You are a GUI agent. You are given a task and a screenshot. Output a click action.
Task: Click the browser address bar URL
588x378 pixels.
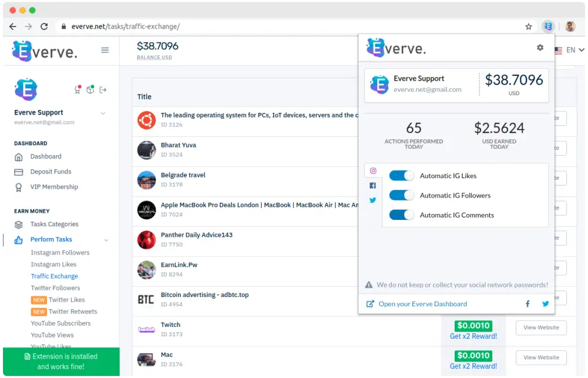coord(126,26)
